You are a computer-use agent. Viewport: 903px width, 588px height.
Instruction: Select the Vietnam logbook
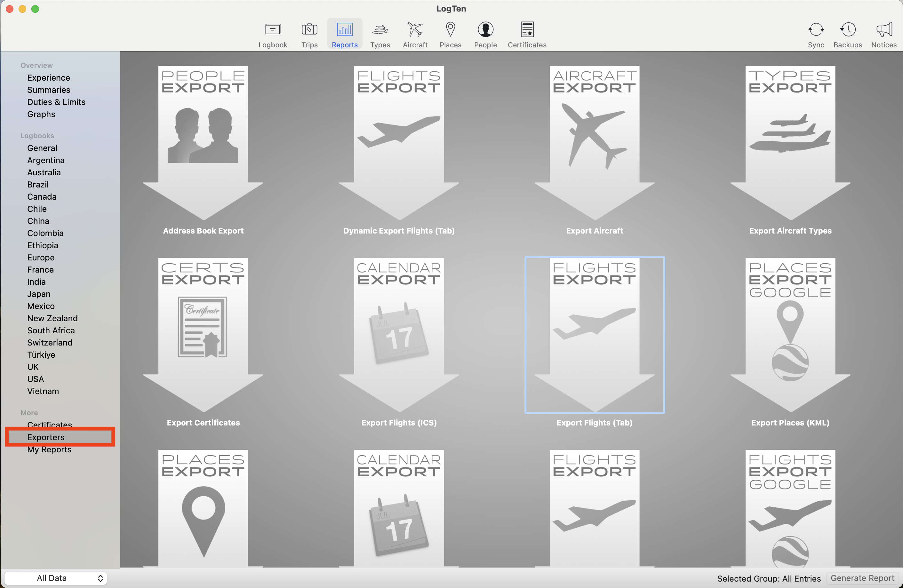(x=43, y=391)
